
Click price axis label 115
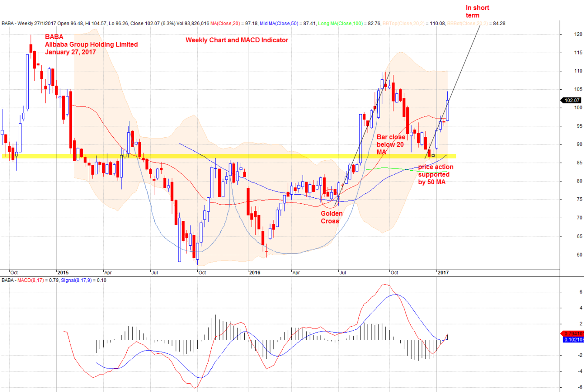578,53
